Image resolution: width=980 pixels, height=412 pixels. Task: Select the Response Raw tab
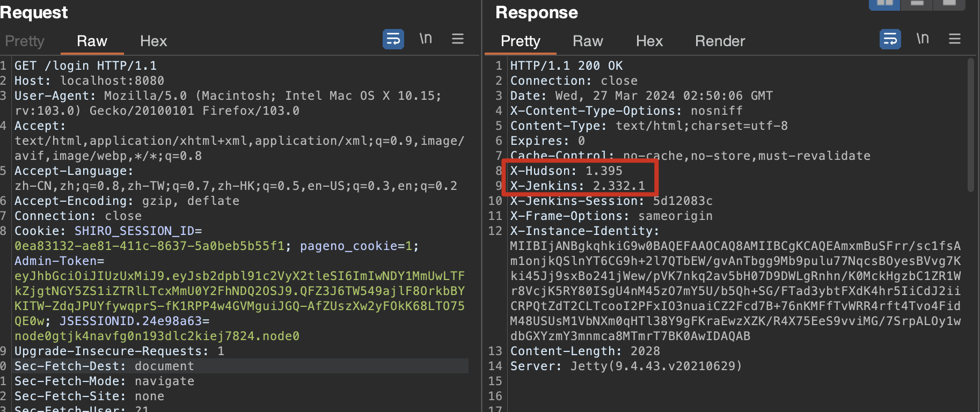tap(588, 41)
